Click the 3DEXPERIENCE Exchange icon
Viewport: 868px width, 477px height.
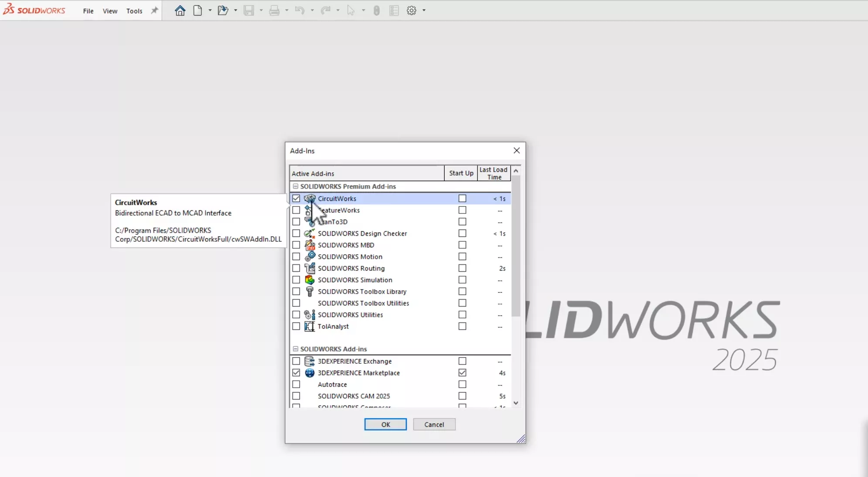pos(310,361)
